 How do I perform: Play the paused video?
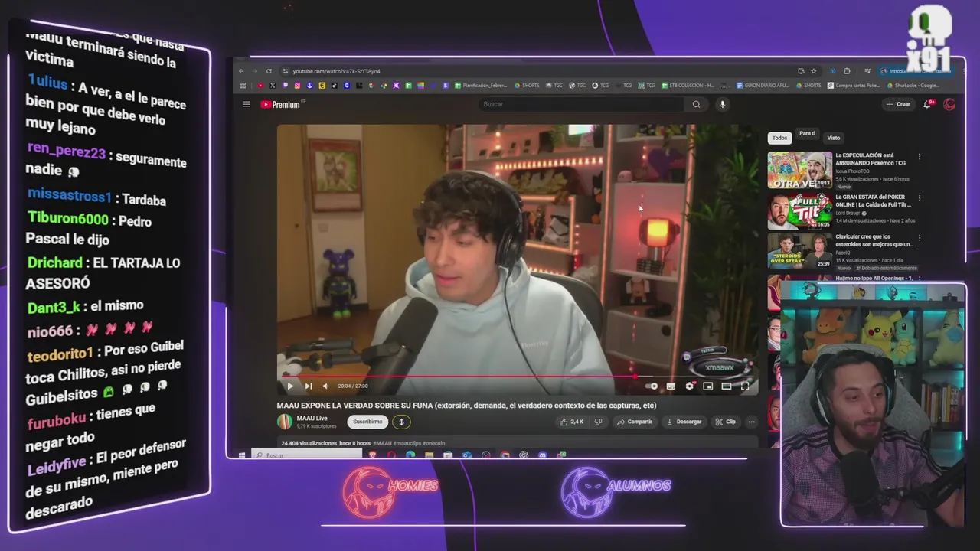[x=290, y=386]
